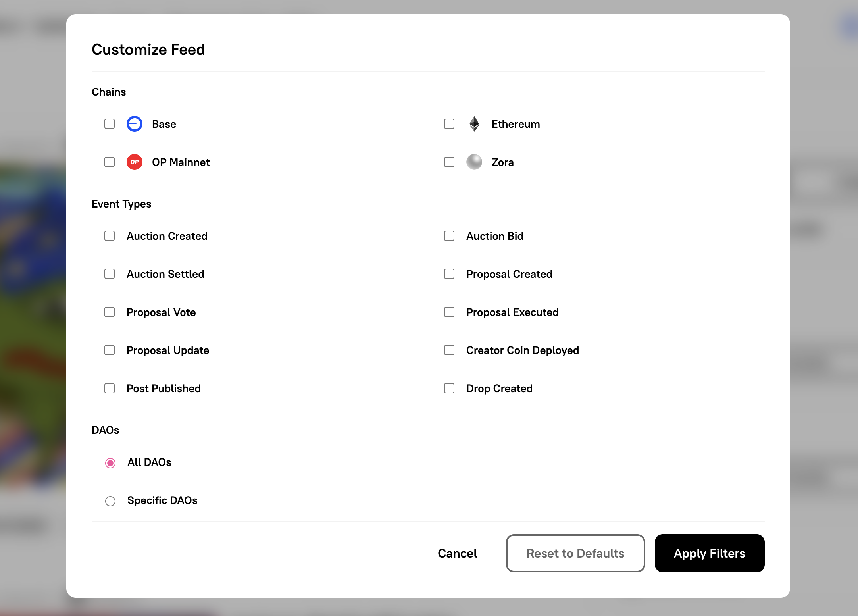
Task: Enable the Base chain filter
Action: [110, 124]
